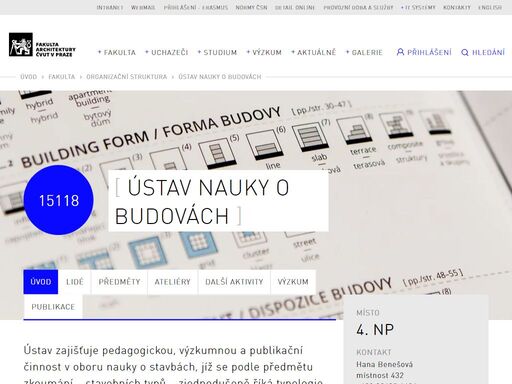Click the Fakulta architektury ČVUT logo

point(42,45)
